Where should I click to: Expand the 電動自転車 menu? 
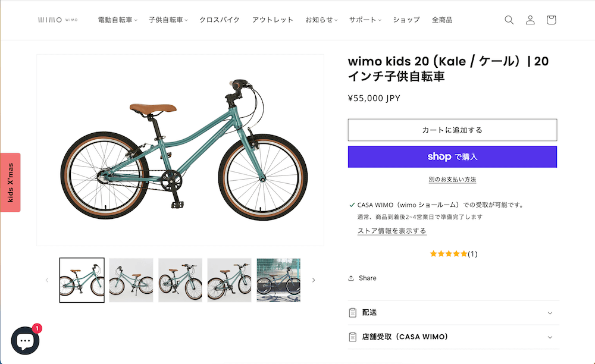[117, 20]
